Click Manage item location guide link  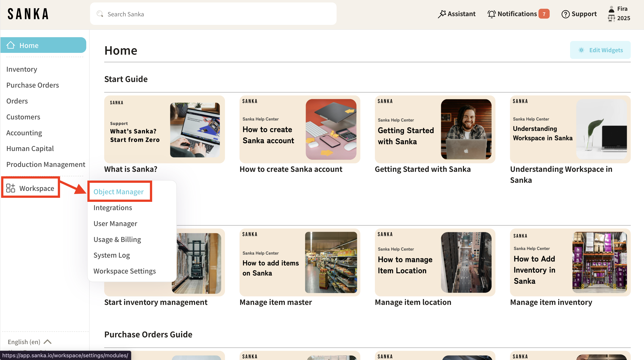coord(413,302)
